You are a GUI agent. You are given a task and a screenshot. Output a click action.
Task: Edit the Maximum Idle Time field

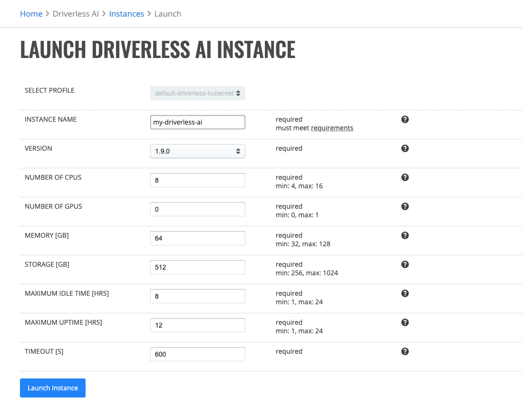click(197, 296)
